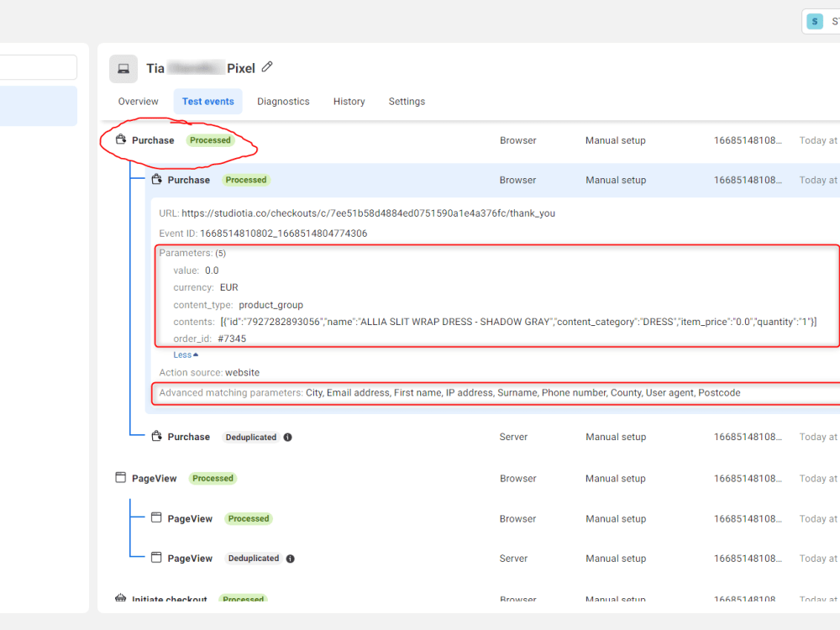Click the content_type value product_group

coord(270,305)
